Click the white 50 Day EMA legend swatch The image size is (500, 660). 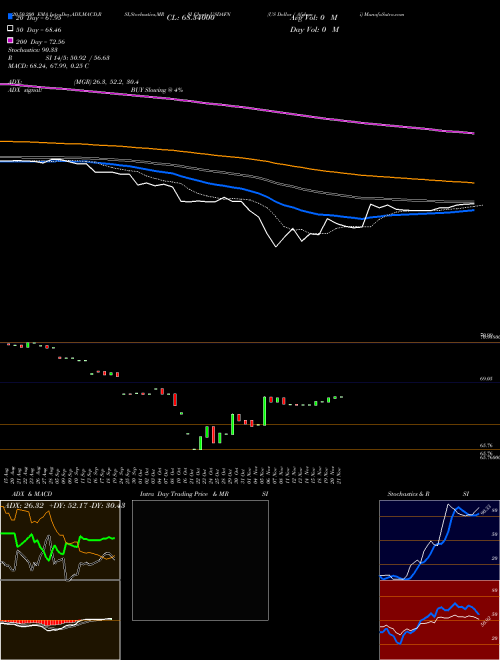[10, 29]
